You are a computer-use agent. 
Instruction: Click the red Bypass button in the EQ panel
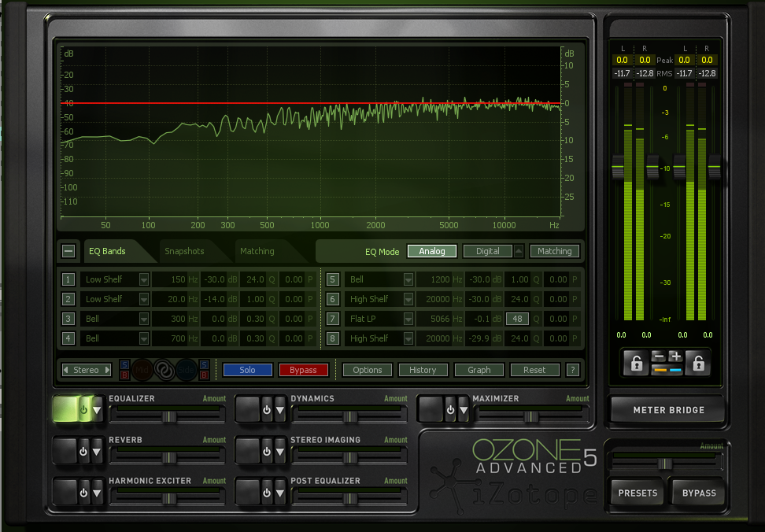(x=303, y=370)
